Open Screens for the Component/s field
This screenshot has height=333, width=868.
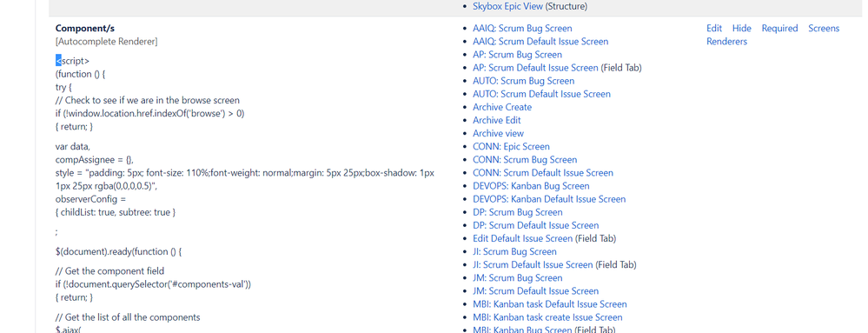click(x=824, y=29)
